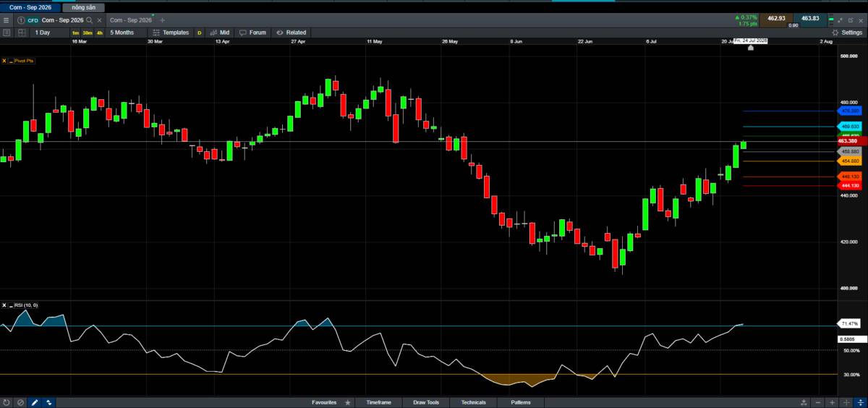Open the Mid price type selector
Viewport: 868px width, 408px height.
click(220, 33)
